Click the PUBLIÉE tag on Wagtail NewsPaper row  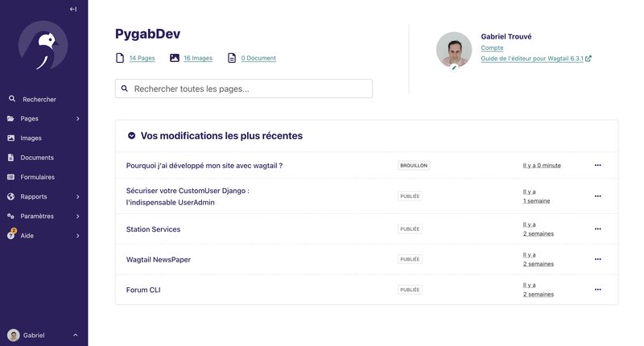tap(410, 259)
